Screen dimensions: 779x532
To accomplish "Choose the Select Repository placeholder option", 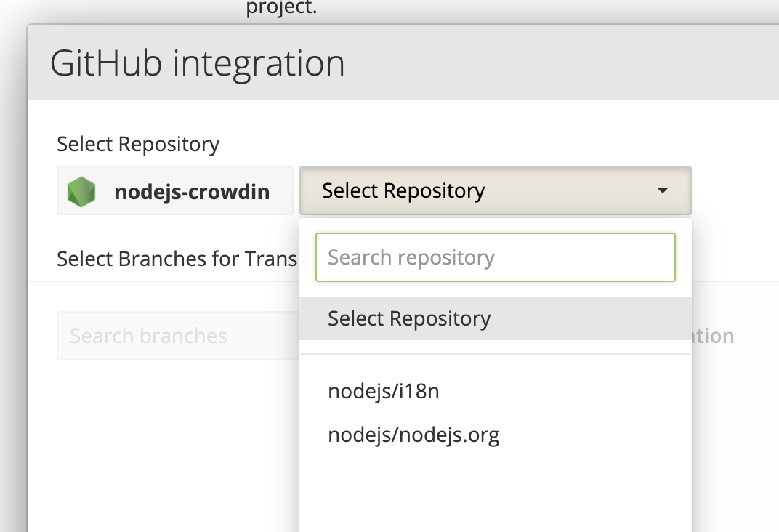I will click(496, 318).
